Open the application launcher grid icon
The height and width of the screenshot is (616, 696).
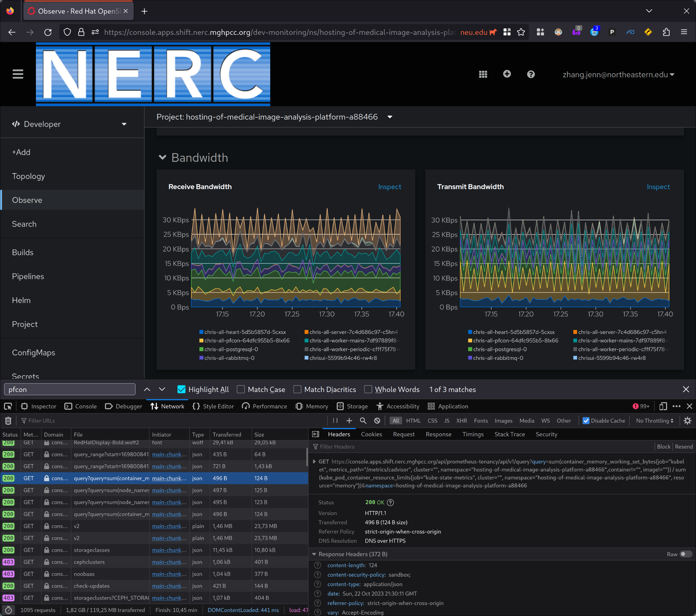[483, 74]
